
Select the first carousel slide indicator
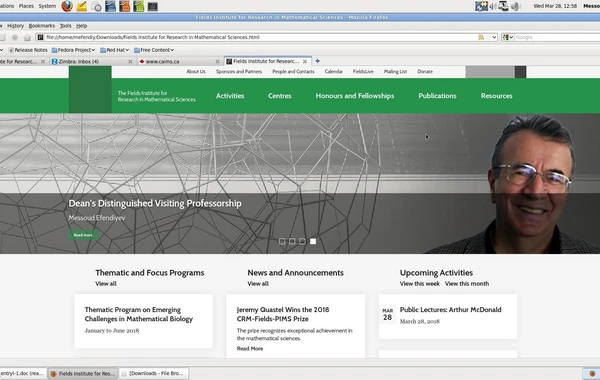[282, 241]
